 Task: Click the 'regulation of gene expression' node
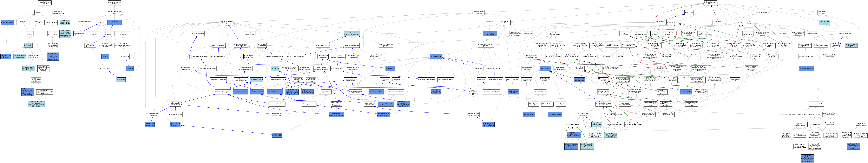[580, 80]
